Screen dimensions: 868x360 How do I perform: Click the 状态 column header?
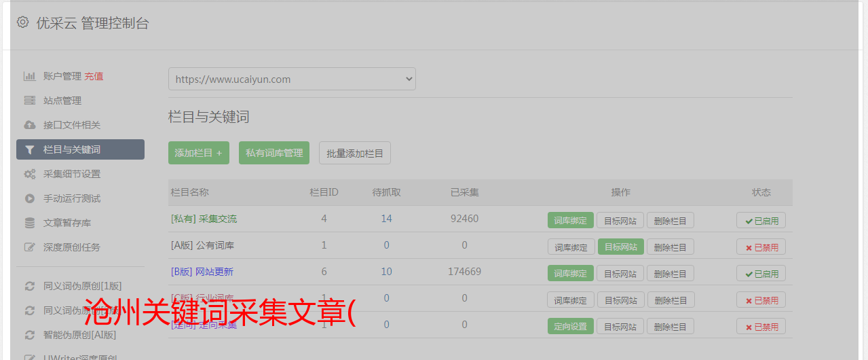click(x=761, y=192)
